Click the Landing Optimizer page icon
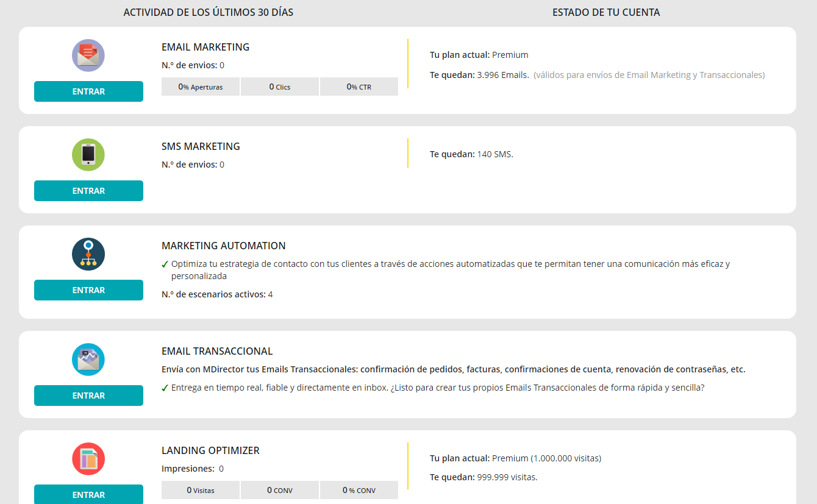The height and width of the screenshot is (504, 817). 88,459
